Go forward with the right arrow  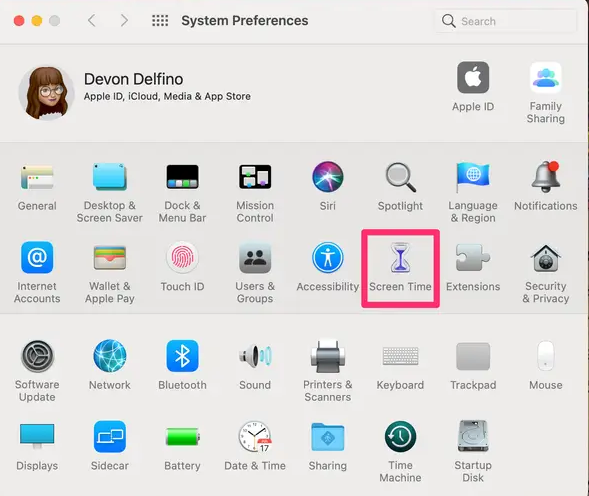pyautogui.click(x=124, y=20)
